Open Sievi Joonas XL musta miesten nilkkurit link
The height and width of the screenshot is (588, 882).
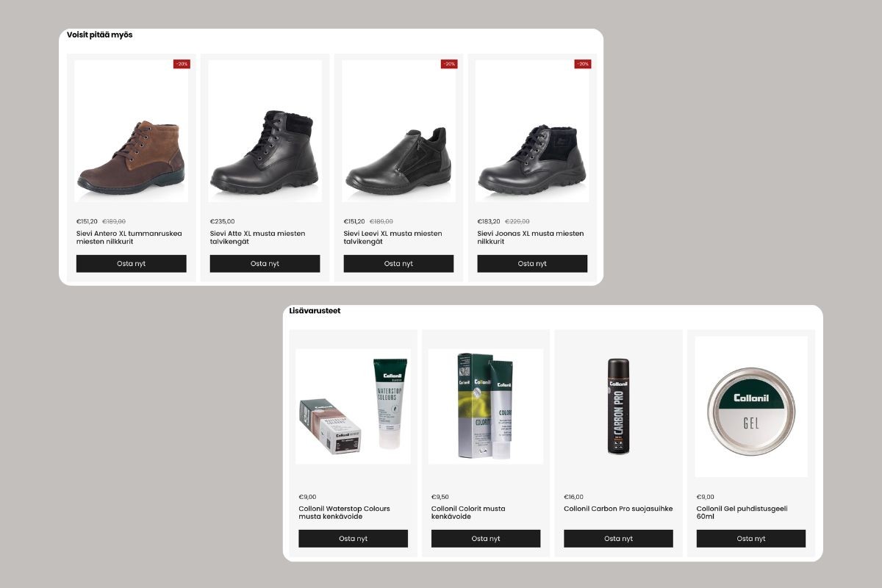(531, 237)
